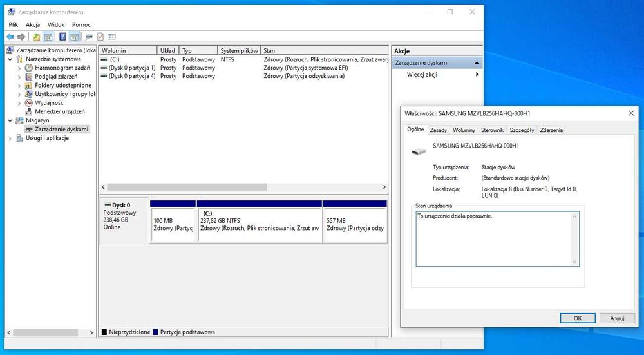This screenshot has height=355, width=644.
Task: Click Więcej akcji in Actions pane
Action: click(422, 74)
